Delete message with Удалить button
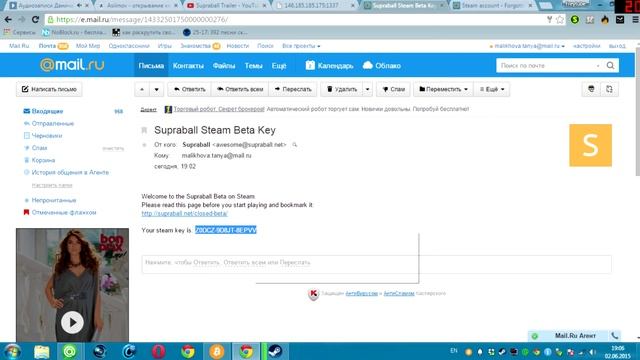Viewport: 640px width, 360px height. point(342,89)
